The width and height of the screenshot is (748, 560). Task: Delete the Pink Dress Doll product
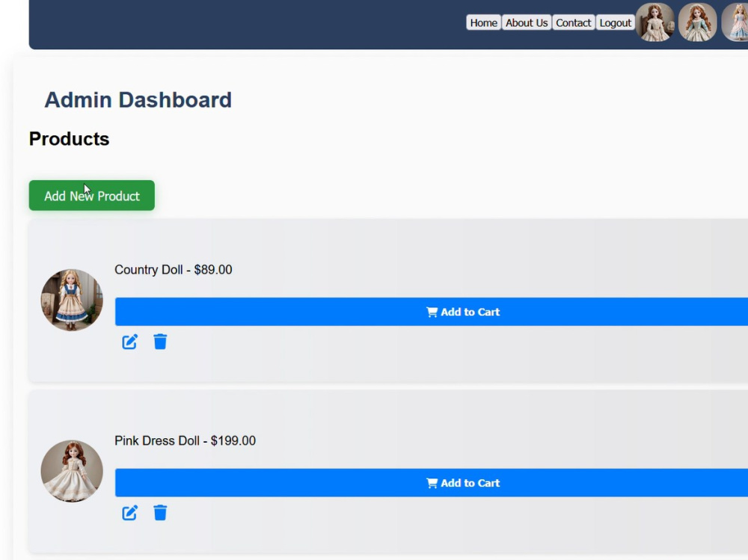click(160, 513)
